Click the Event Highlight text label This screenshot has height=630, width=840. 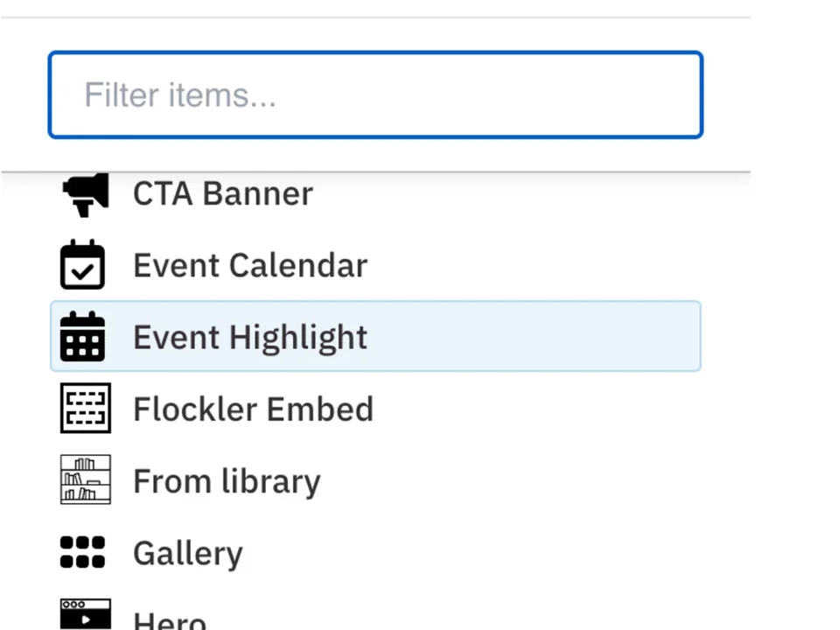click(x=249, y=337)
